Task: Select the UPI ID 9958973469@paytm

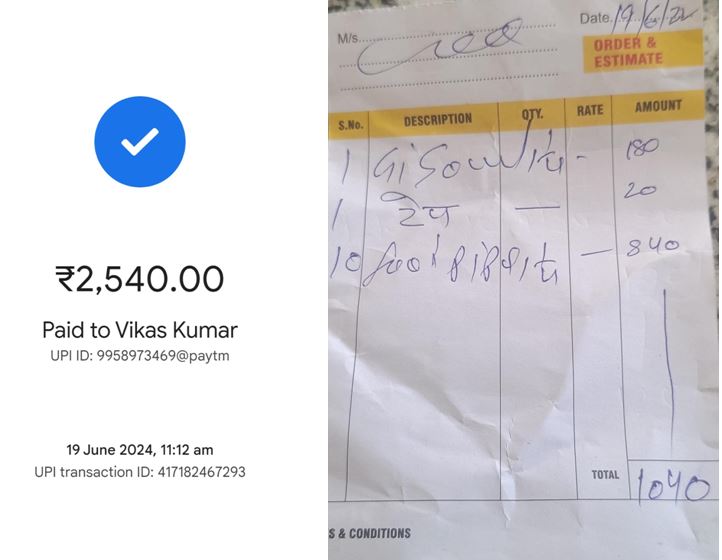Action: click(140, 356)
